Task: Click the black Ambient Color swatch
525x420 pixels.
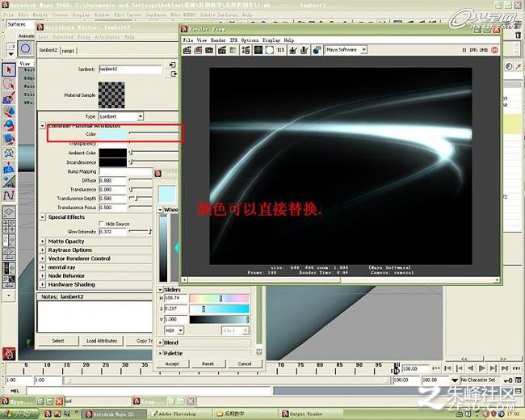Action: (113, 153)
